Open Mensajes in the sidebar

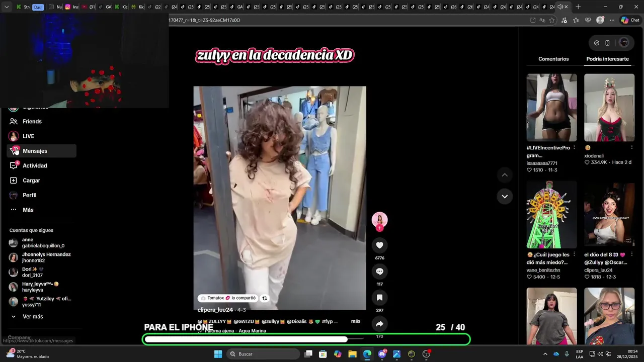[x=41, y=151]
